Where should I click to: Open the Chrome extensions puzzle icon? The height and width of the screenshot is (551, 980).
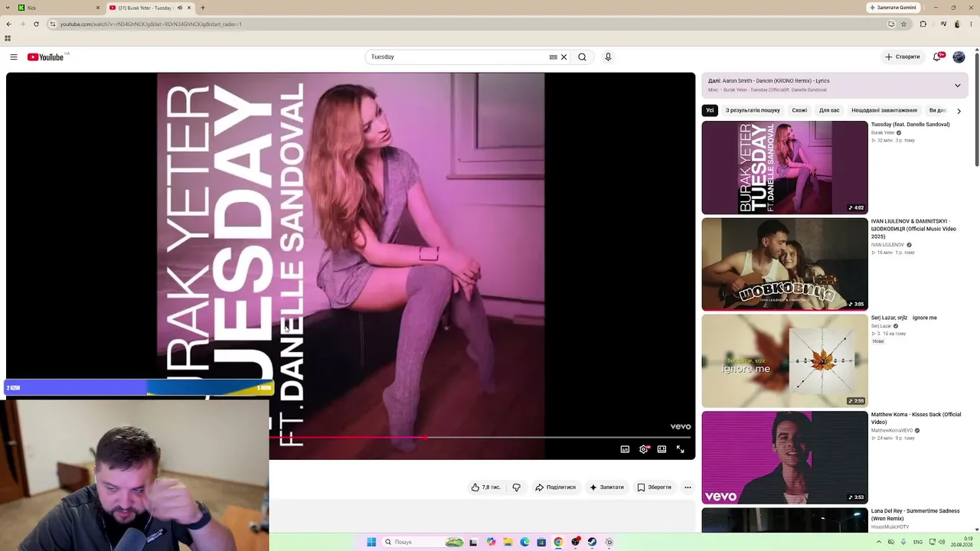923,24
